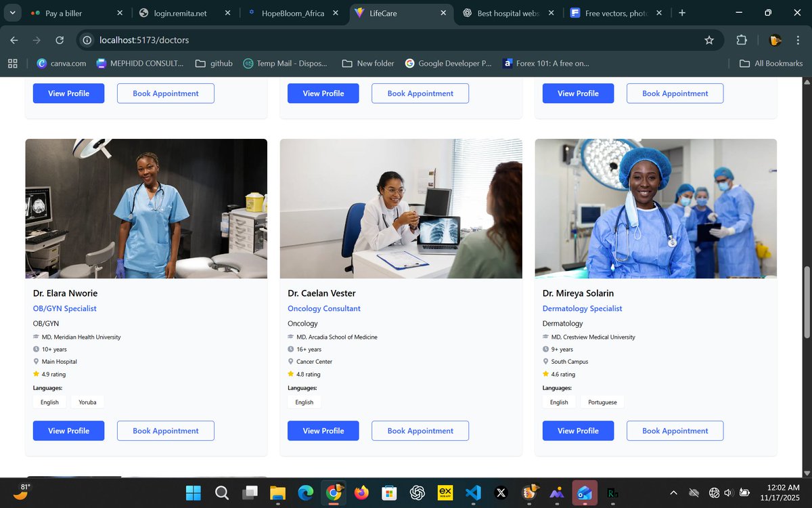This screenshot has width=812, height=508.
Task: Click the star rating icon on Dr. Elara Nworie's card
Action: (37, 374)
